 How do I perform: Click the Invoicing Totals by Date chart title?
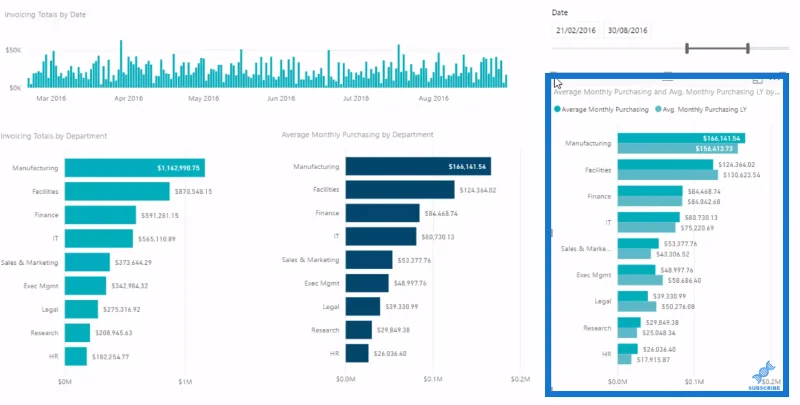pos(45,15)
